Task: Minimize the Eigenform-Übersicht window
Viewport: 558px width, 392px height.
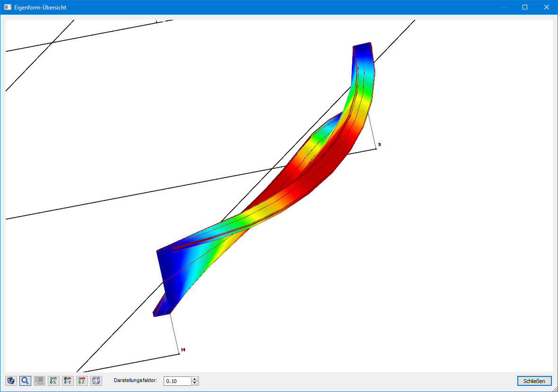Action: 503,7
